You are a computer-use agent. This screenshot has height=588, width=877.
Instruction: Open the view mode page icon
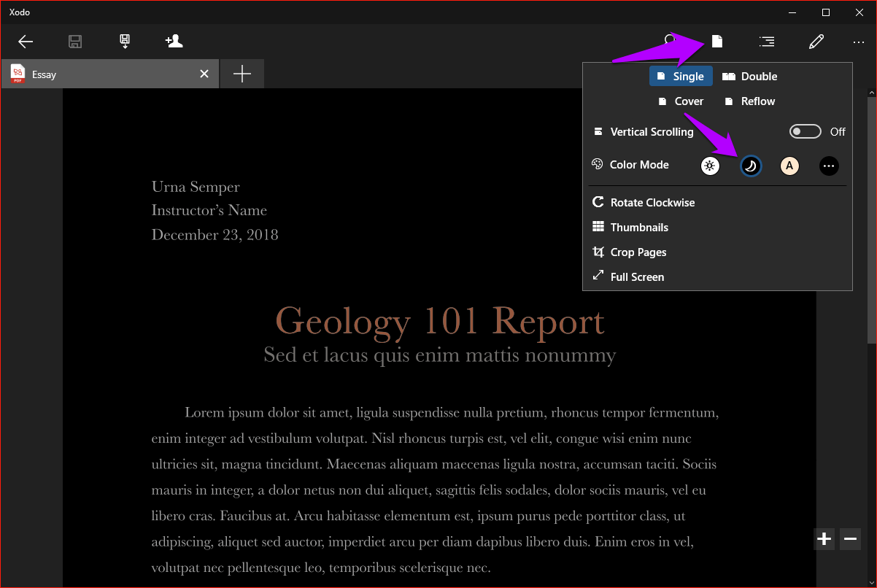(717, 42)
